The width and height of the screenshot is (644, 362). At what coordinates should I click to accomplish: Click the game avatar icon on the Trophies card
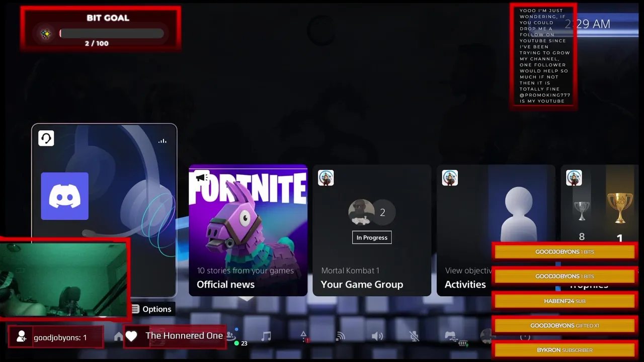574,177
